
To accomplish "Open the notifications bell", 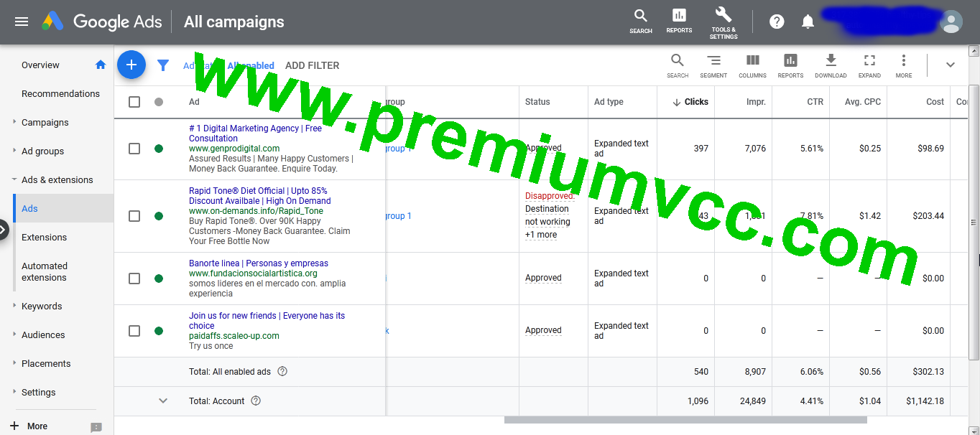I will point(808,22).
